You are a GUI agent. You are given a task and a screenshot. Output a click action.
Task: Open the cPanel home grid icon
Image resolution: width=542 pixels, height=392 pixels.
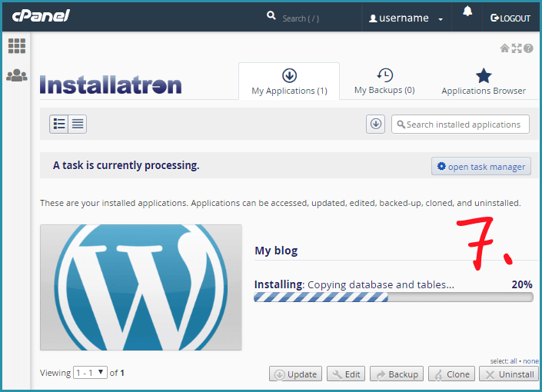click(x=17, y=46)
